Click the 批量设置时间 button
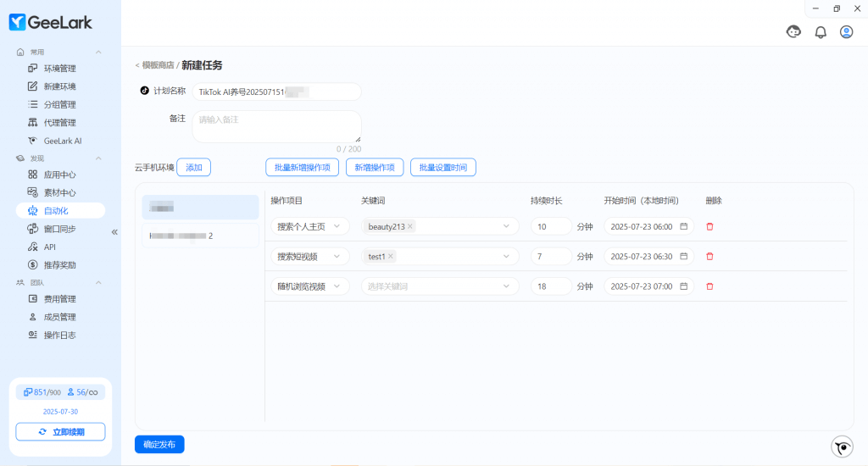868x466 pixels. coord(442,168)
